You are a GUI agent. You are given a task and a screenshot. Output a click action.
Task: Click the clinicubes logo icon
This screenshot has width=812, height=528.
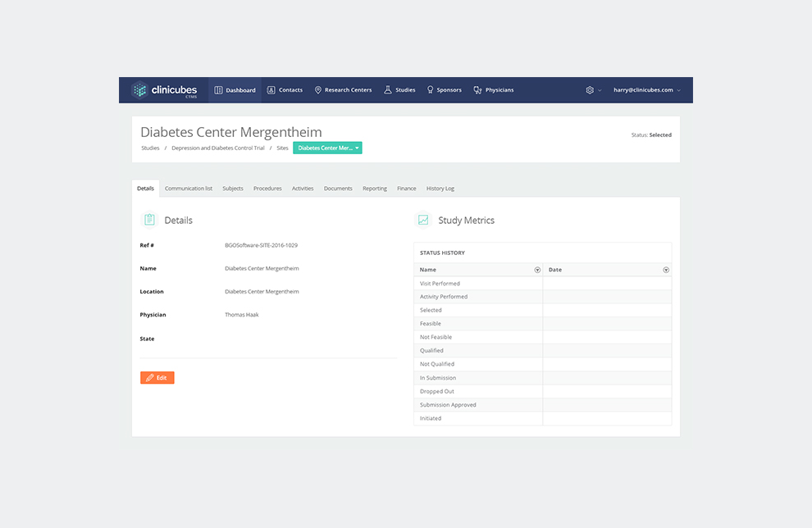[139, 90]
